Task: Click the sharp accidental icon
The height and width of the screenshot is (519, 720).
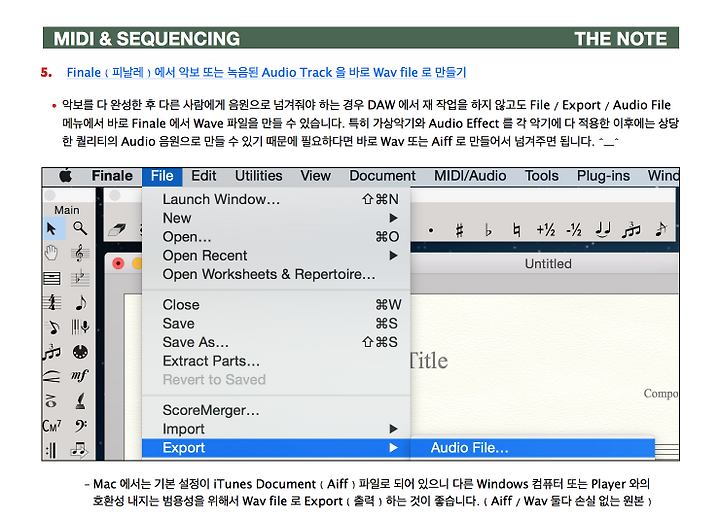Action: [459, 230]
